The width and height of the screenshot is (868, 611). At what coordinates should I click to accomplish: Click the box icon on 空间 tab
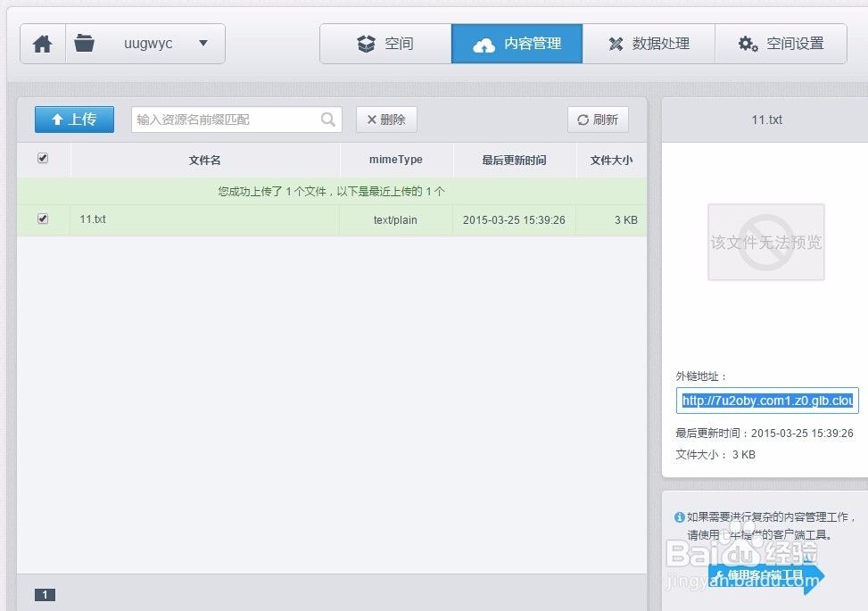click(366, 43)
